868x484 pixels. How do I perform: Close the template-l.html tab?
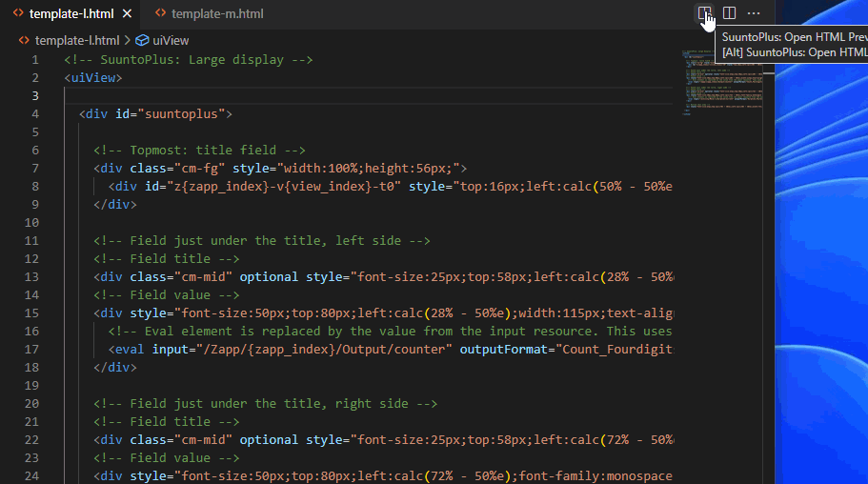[127, 13]
